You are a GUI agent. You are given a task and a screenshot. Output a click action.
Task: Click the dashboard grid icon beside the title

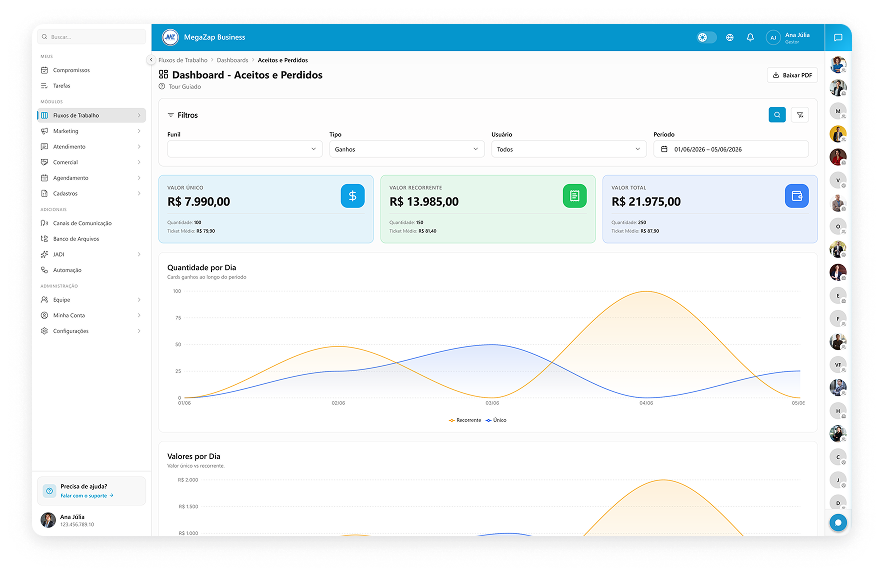(x=163, y=74)
